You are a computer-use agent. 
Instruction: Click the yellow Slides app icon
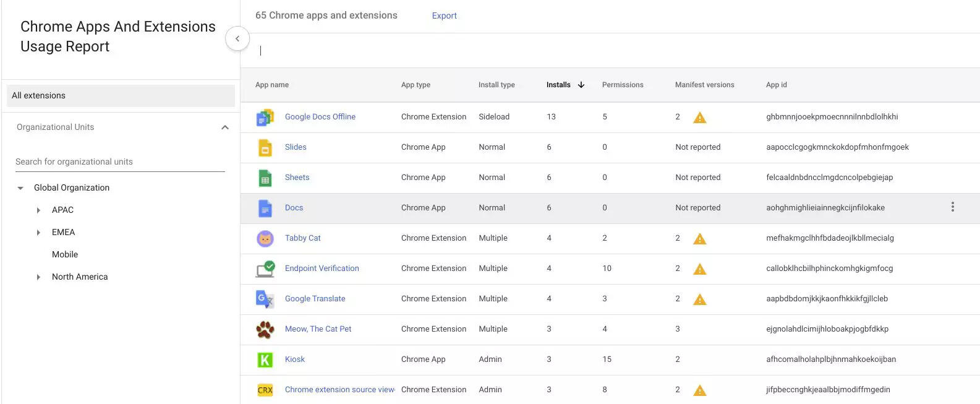tap(265, 147)
